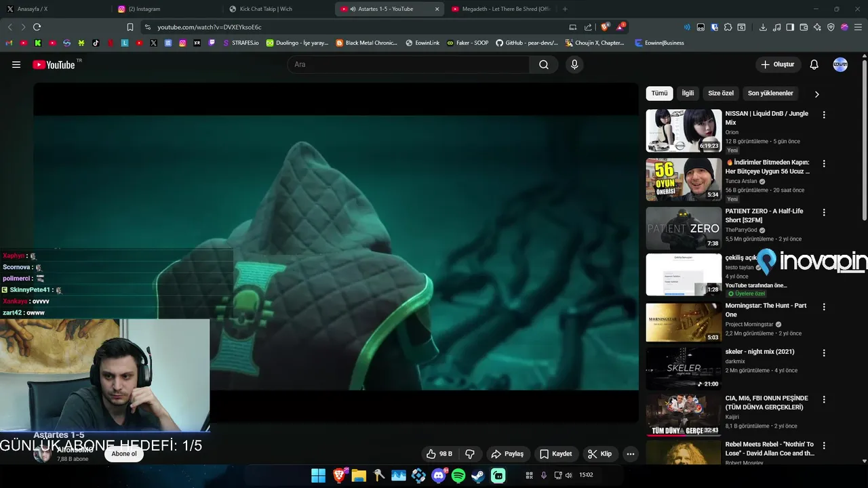
Task: Open the account avatar menu
Action: pyautogui.click(x=840, y=64)
